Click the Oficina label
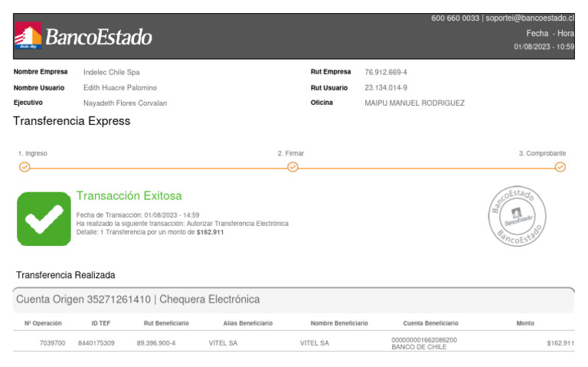Image resolution: width=588 pixels, height=367 pixels. [x=322, y=103]
